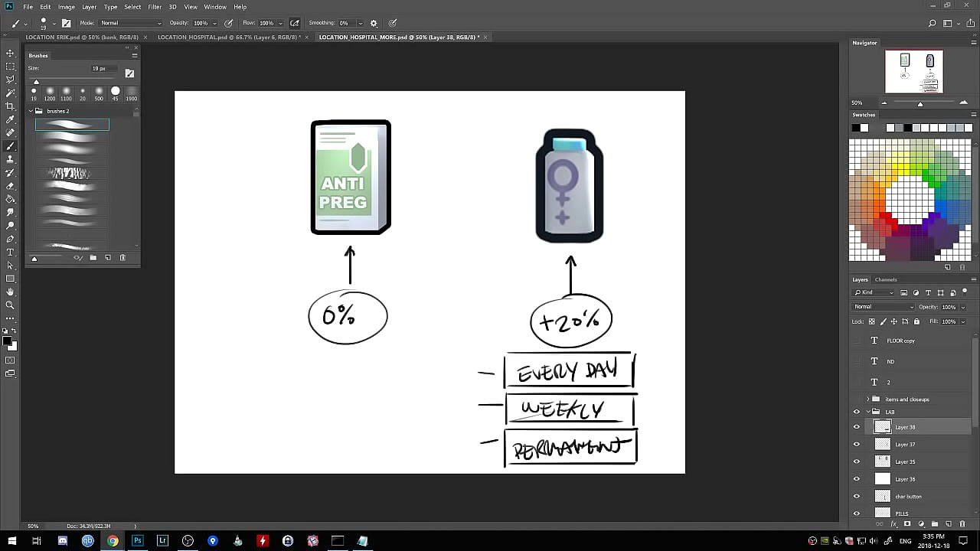Viewport: 980px width, 551px height.
Task: Select the Crop tool
Action: 10,106
